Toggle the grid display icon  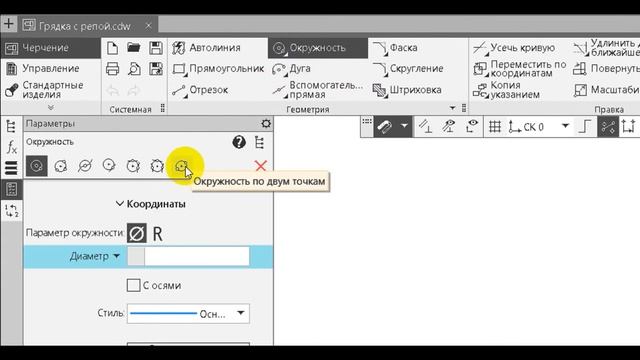495,127
